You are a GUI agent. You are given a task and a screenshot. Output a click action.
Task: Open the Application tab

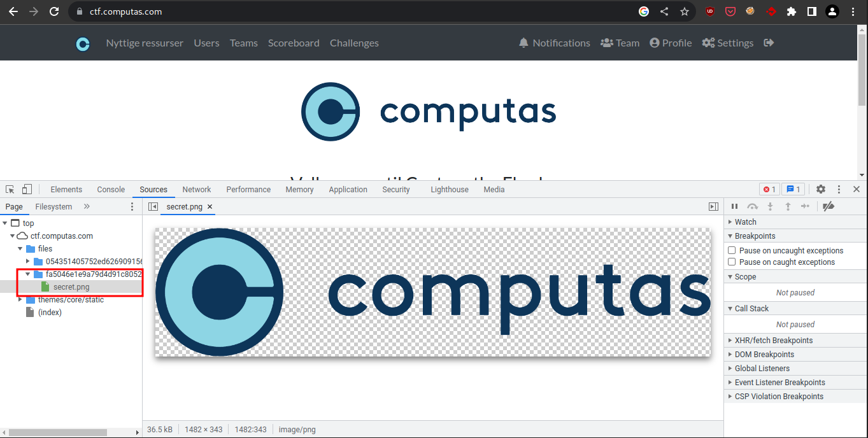tap(348, 190)
